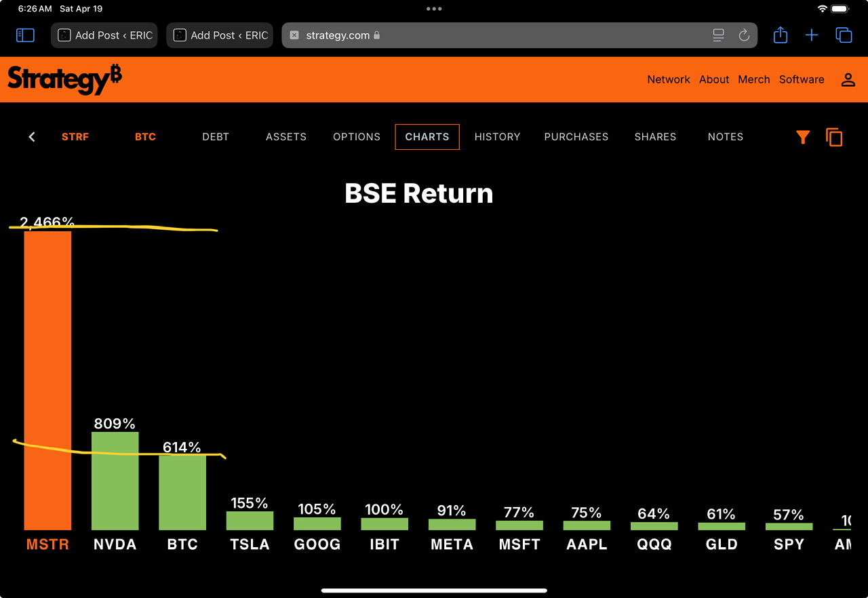Tap the Wi-Fi status icon

pyautogui.click(x=823, y=9)
